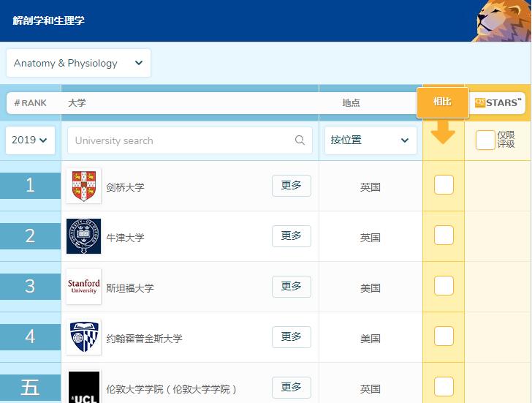Image resolution: width=532 pixels, height=403 pixels.
Task: Click the lion mascot image
Action: pos(503,20)
